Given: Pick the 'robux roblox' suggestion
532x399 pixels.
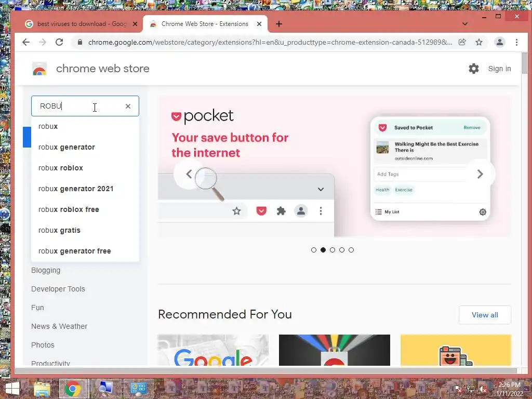Looking at the screenshot, I should tap(85, 168).
